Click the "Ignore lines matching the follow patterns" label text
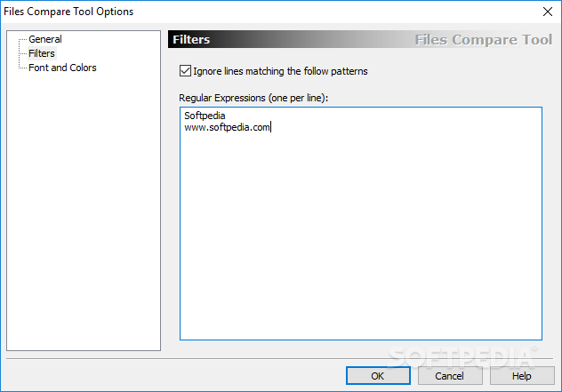The height and width of the screenshot is (392, 562). point(280,71)
